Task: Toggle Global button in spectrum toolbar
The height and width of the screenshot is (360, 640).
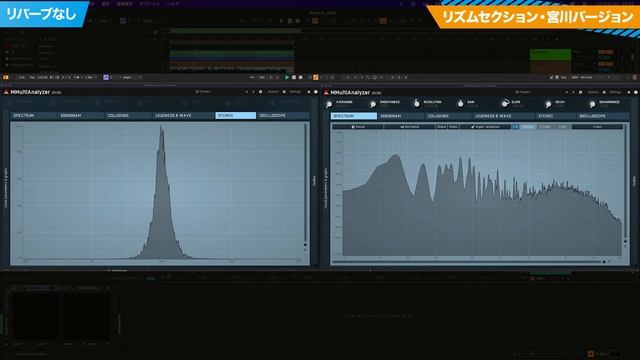Action: [x=442, y=127]
